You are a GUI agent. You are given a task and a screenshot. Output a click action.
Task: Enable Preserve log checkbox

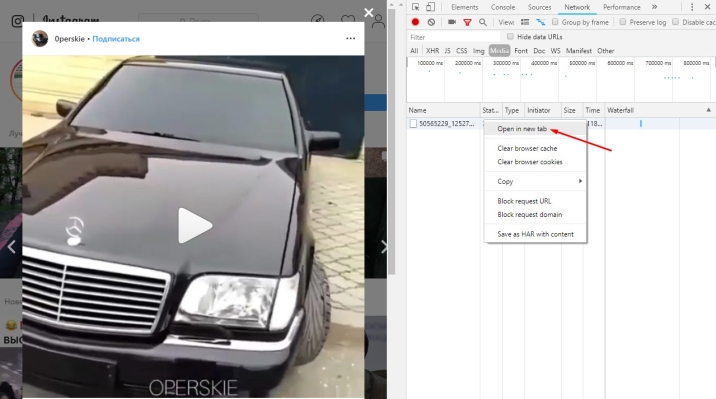[x=622, y=22]
